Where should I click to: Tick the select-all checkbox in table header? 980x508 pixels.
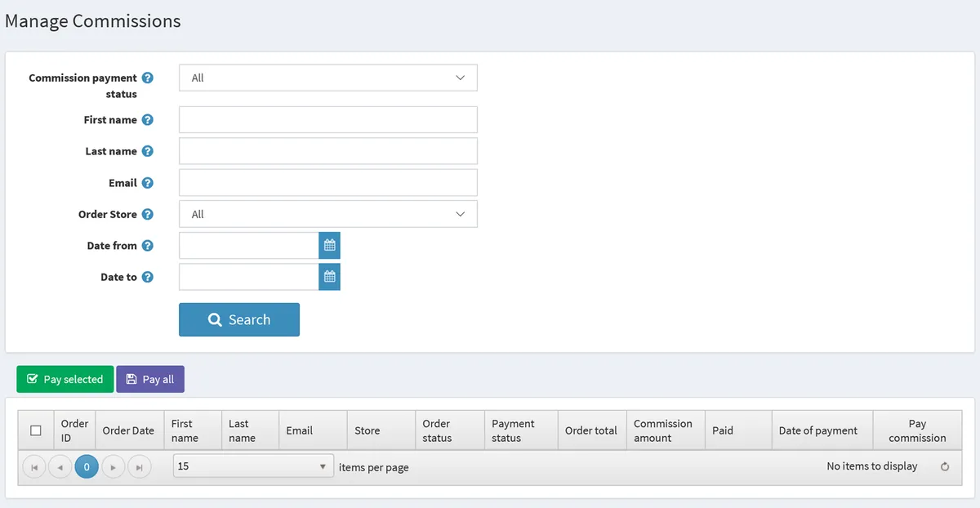tap(36, 430)
